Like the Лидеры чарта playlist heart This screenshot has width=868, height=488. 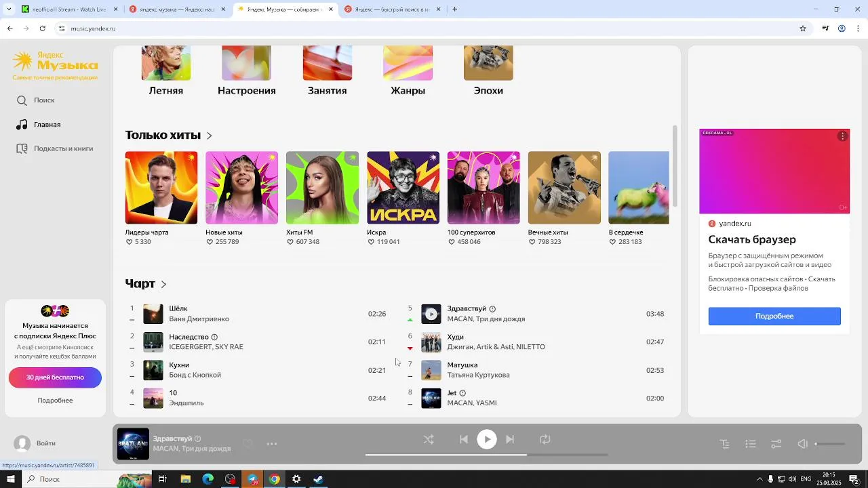[129, 242]
